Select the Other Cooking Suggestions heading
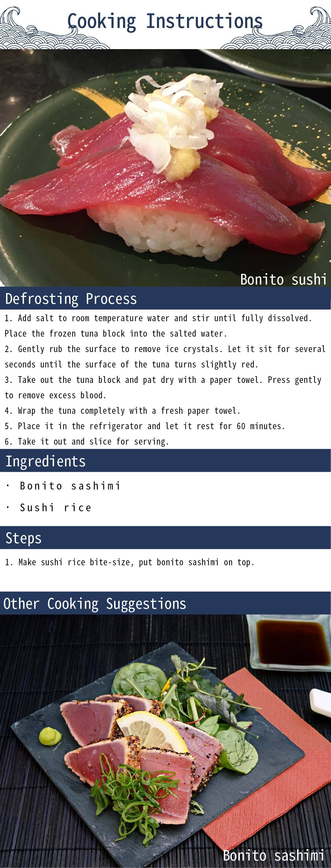This screenshot has height=868, width=331. tap(95, 604)
